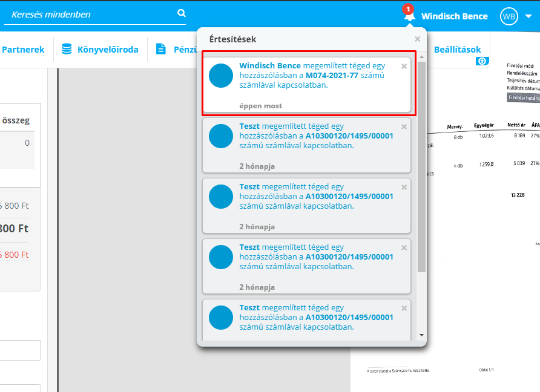Dismiss the first Teszt notification
This screenshot has height=392, width=540.
(x=404, y=126)
